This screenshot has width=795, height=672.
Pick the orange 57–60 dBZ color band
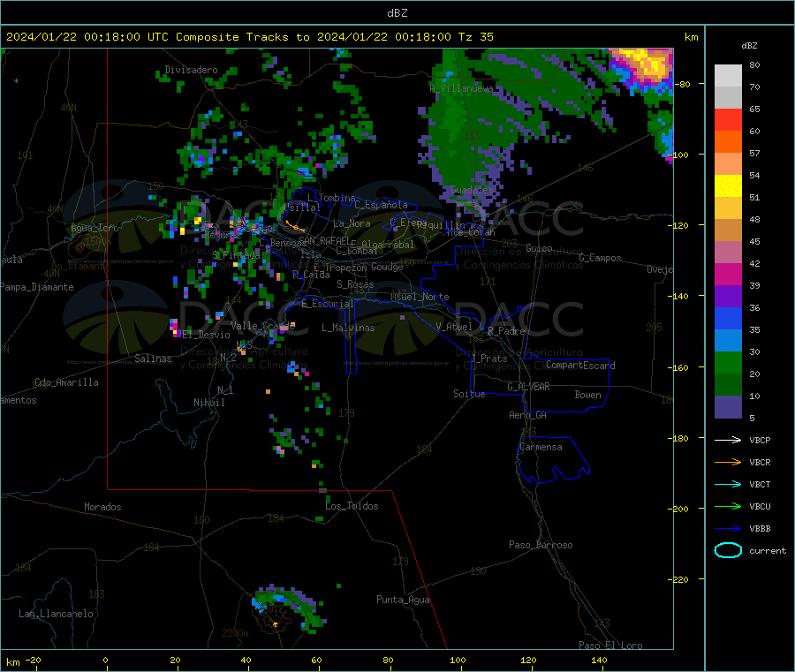point(728,142)
